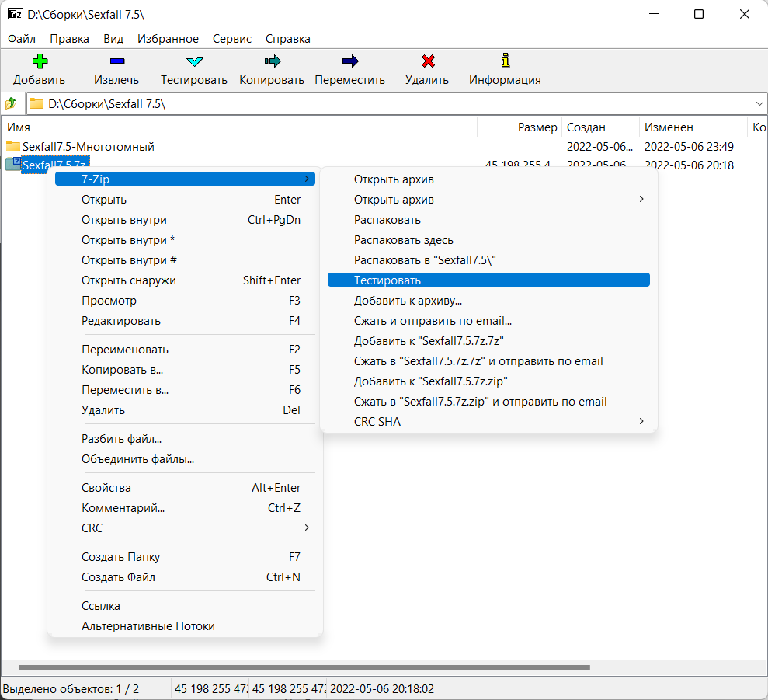Open the address bar path dropdown
This screenshot has width=768, height=700.
click(x=759, y=103)
